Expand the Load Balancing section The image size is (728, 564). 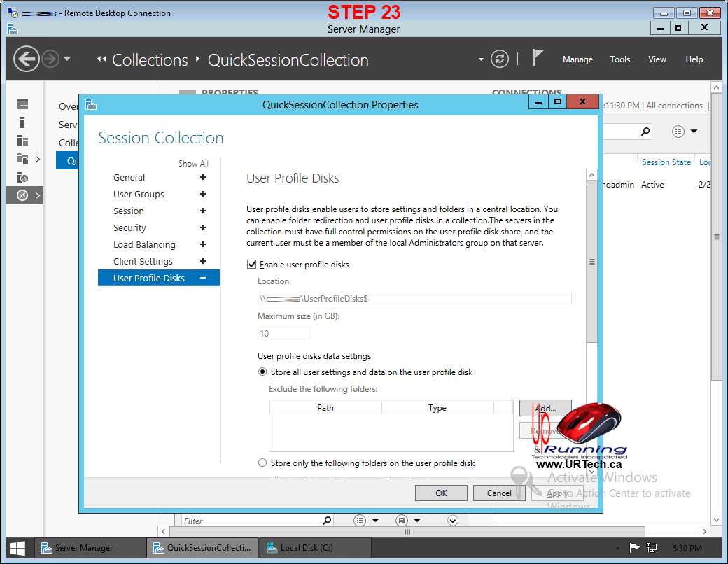(203, 245)
